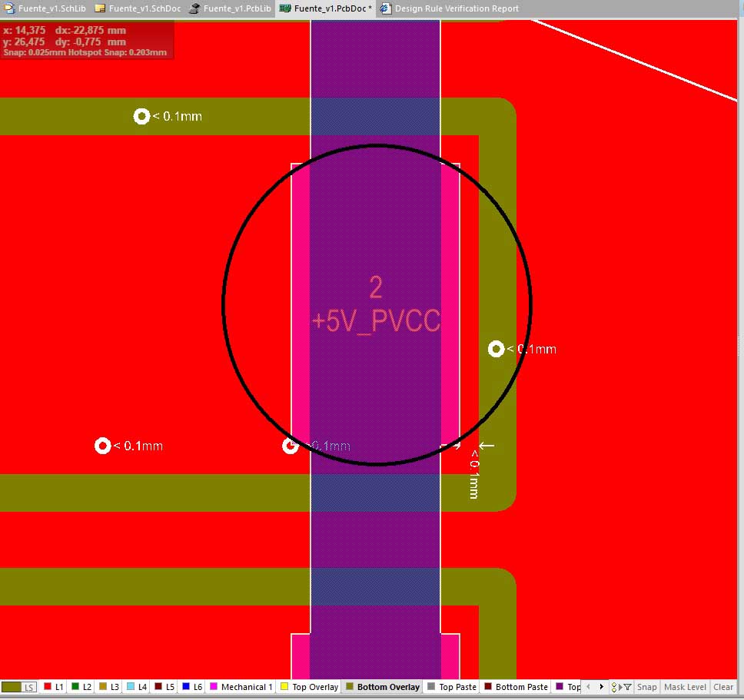Select the Mechanical 1 layer tab
The width and height of the screenshot is (744, 700).
tap(241, 687)
